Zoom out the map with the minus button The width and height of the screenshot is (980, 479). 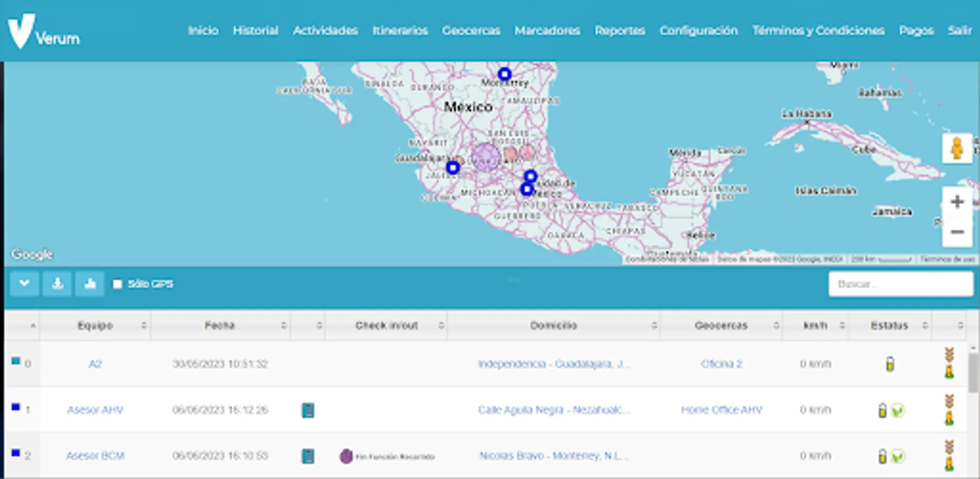point(957,232)
